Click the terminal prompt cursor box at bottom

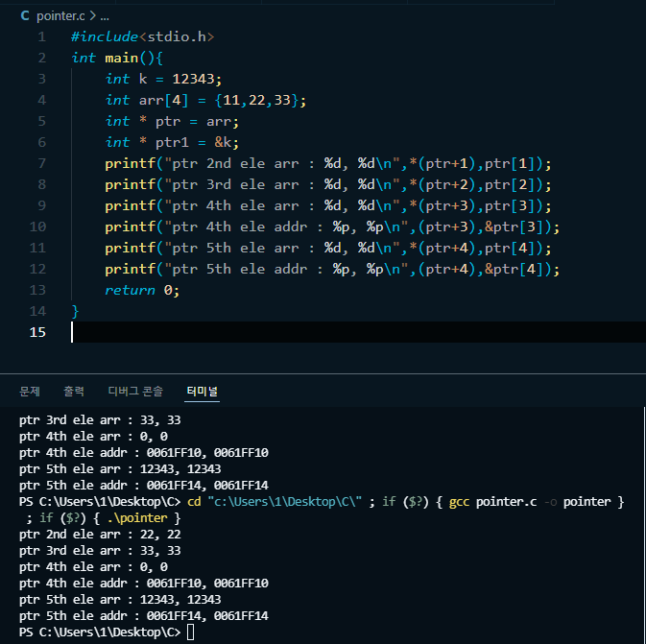pyautogui.click(x=190, y=632)
